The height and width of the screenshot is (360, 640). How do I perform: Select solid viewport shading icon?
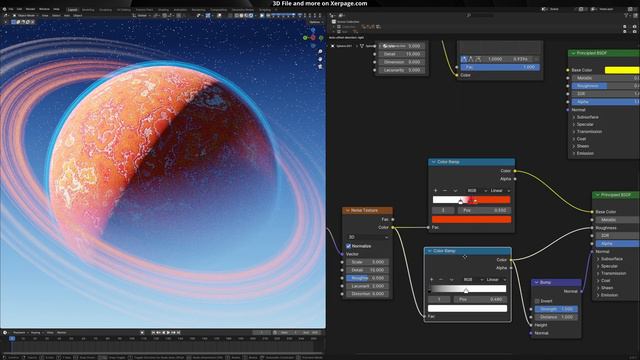[241, 16]
